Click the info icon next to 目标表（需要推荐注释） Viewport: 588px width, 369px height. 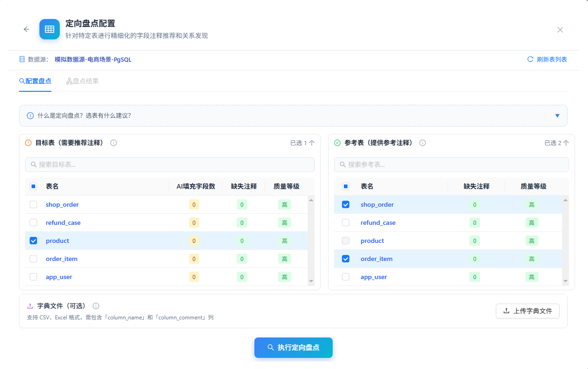[114, 143]
